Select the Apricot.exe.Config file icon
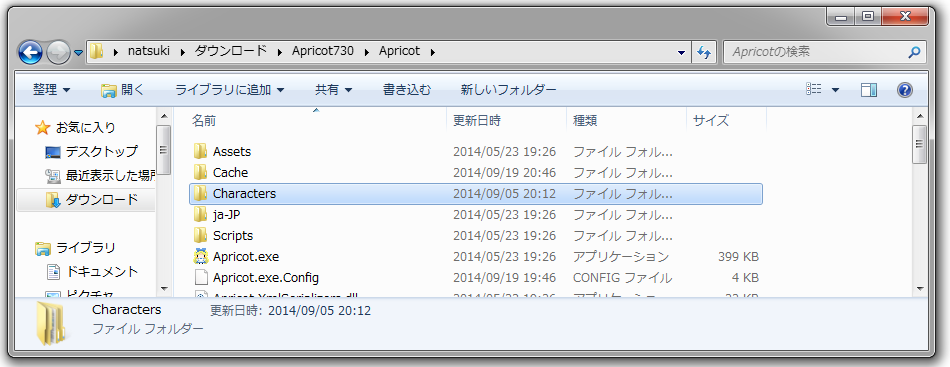 [201, 277]
